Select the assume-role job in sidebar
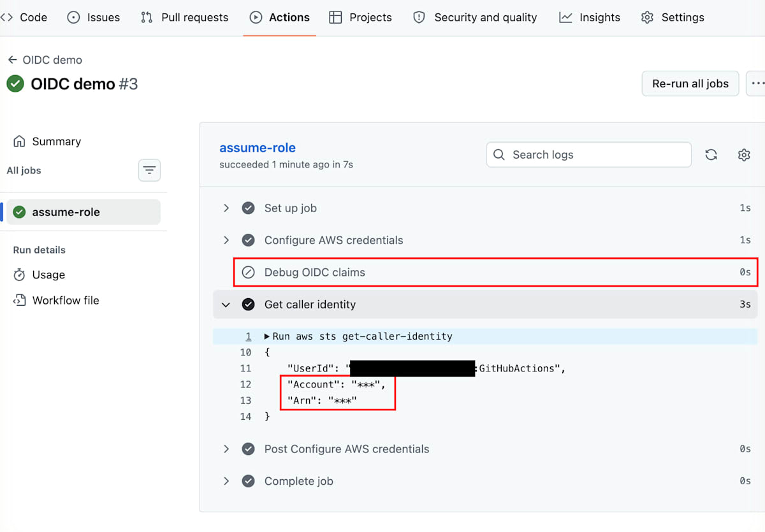765x532 pixels. (84, 212)
